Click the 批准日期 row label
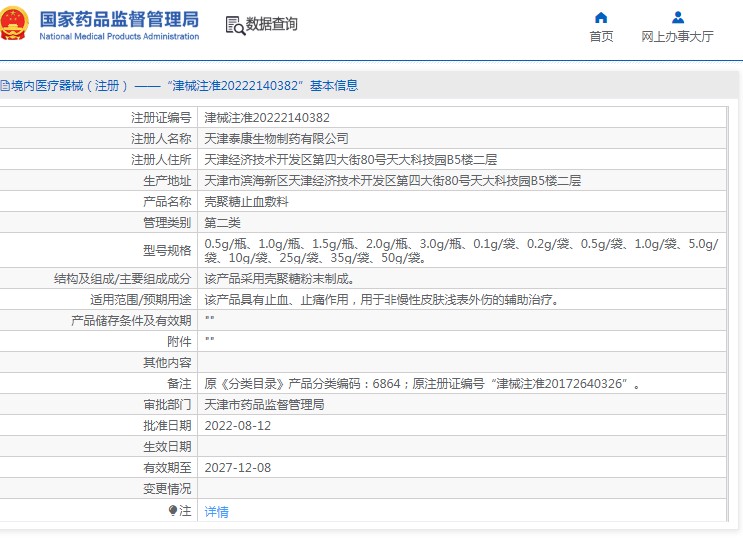743x540 pixels. (x=167, y=426)
